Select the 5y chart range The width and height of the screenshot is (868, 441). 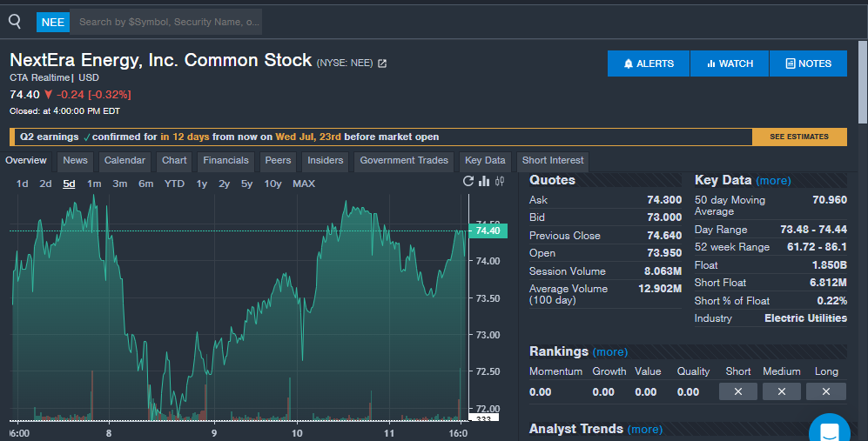pyautogui.click(x=247, y=184)
